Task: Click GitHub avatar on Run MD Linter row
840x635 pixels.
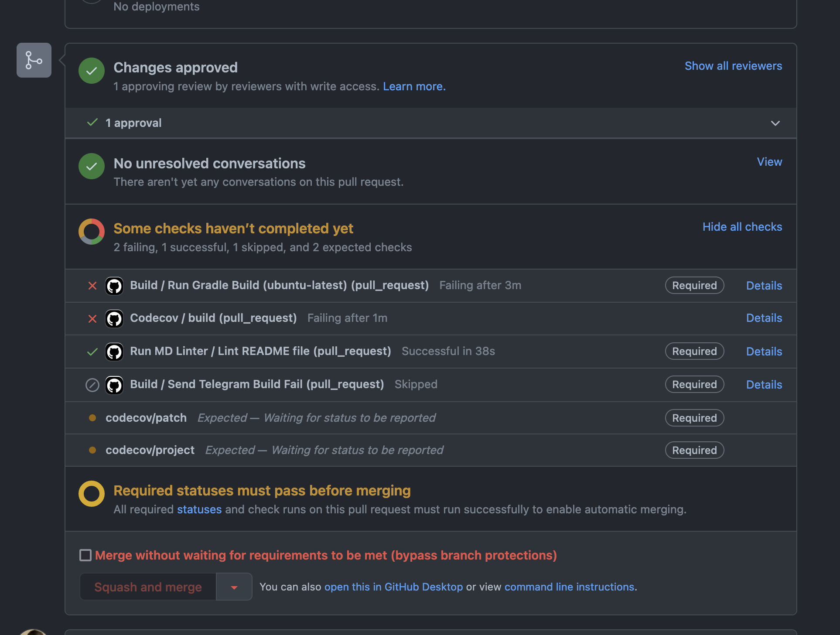Action: click(x=114, y=352)
